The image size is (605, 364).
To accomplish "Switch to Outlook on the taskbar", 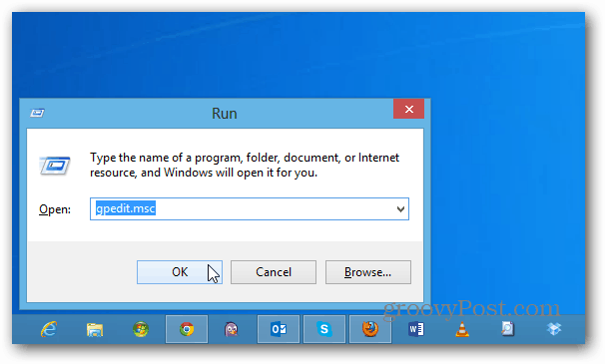I will click(x=279, y=329).
